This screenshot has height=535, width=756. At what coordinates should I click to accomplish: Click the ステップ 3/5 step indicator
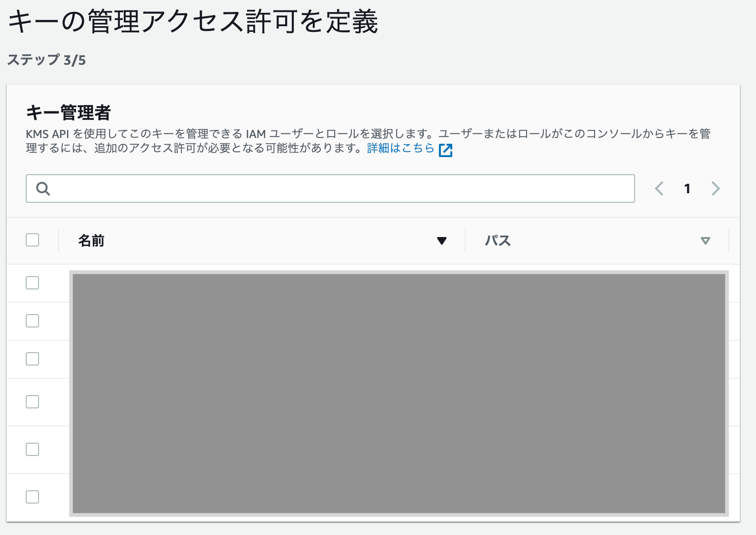coord(47,60)
